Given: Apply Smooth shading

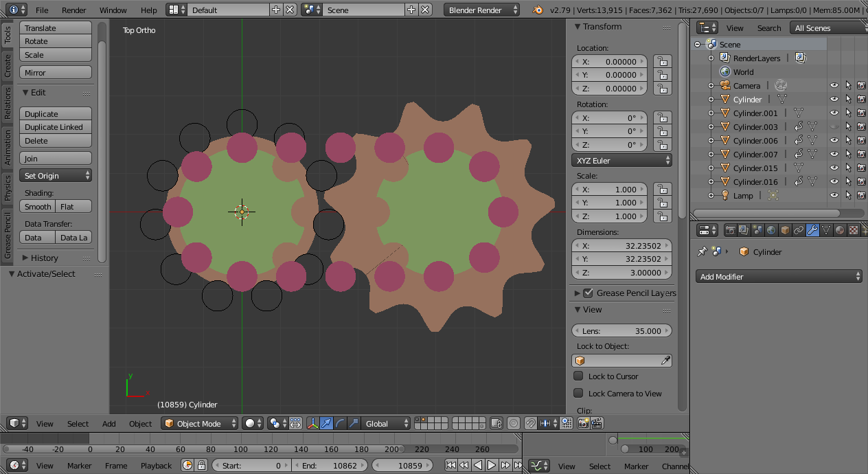Looking at the screenshot, I should click(x=38, y=206).
